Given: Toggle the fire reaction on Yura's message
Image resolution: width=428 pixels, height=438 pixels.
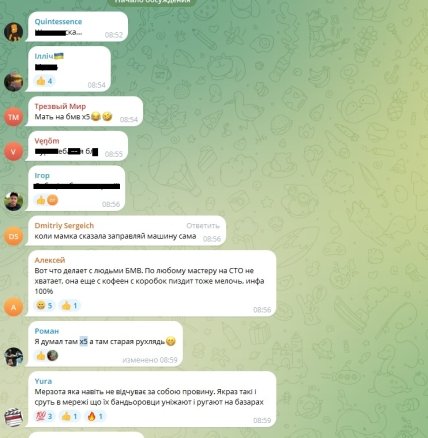Looking at the screenshot, I should pos(95,416).
